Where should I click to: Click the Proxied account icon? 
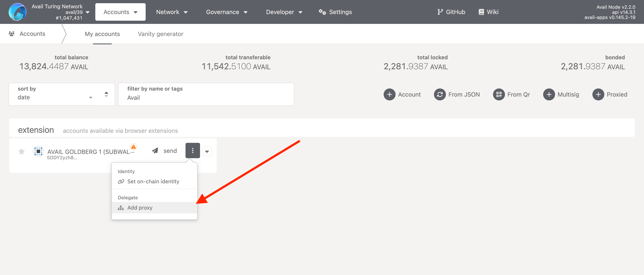click(599, 94)
